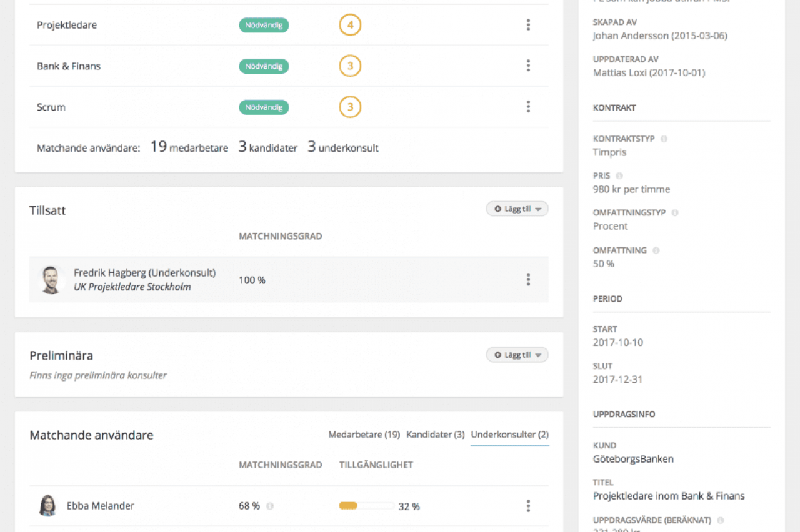Screen dimensions: 800x532
Task: Click Ebba Melander availability progress bar
Action: (366, 506)
